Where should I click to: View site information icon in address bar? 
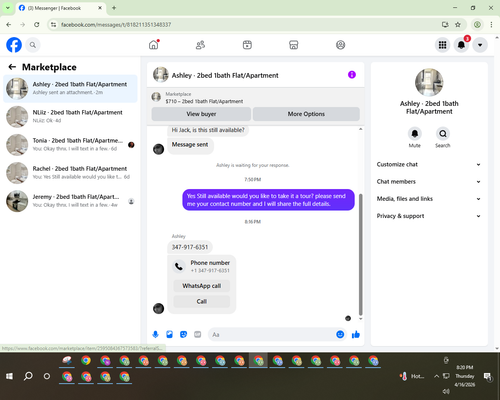[x=53, y=25]
